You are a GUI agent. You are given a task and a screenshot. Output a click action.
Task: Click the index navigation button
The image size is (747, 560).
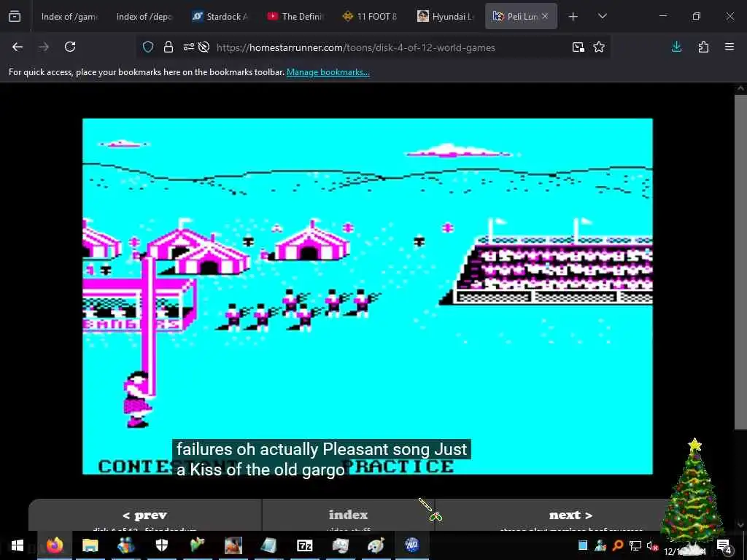coord(348,515)
